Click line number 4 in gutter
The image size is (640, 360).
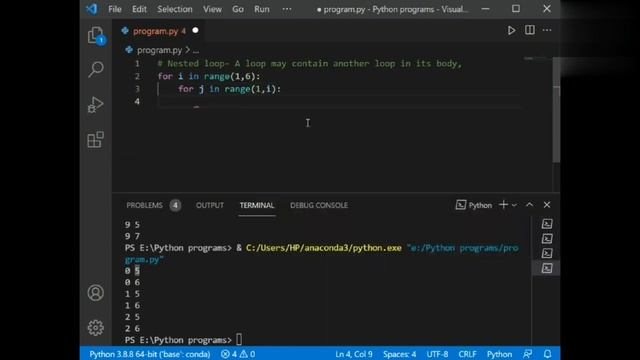(x=137, y=101)
